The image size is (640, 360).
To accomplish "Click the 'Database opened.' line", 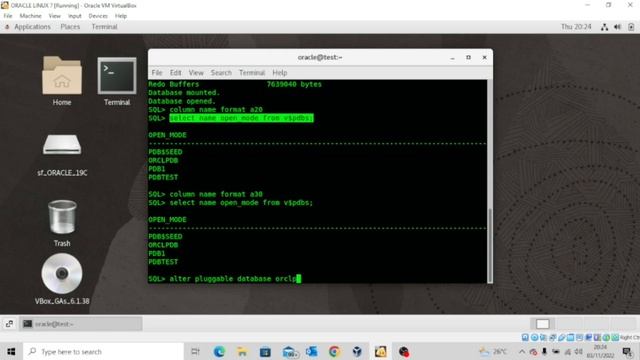I will (182, 101).
